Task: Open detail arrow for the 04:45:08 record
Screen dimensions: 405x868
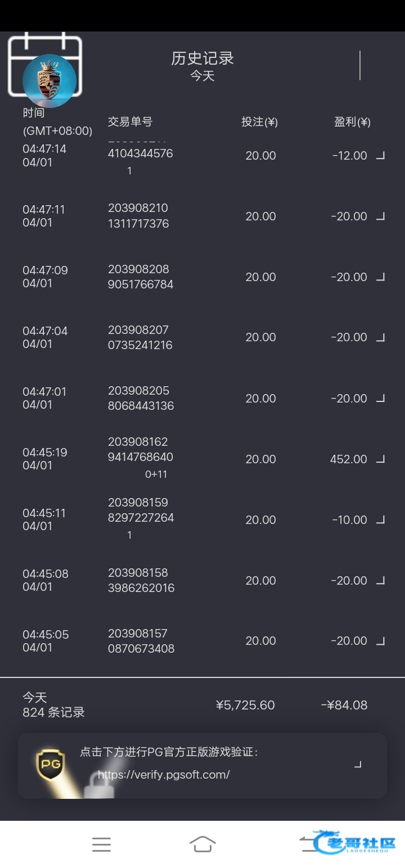Action: (x=380, y=581)
